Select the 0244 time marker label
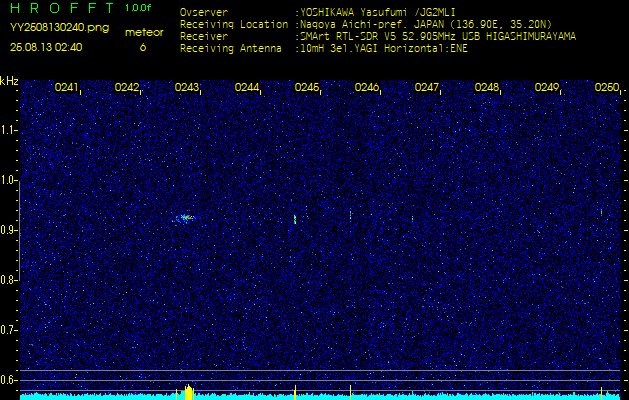 (247, 87)
